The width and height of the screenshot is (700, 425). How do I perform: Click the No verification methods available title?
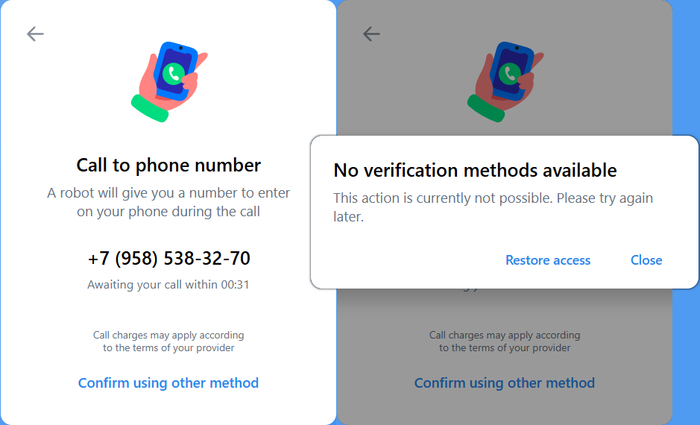[x=475, y=171]
